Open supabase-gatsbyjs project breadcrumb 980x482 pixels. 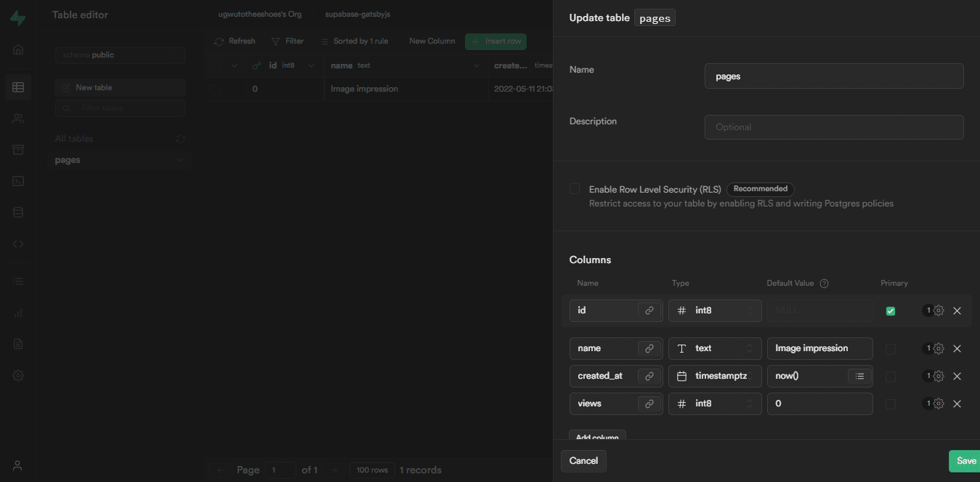pos(357,15)
